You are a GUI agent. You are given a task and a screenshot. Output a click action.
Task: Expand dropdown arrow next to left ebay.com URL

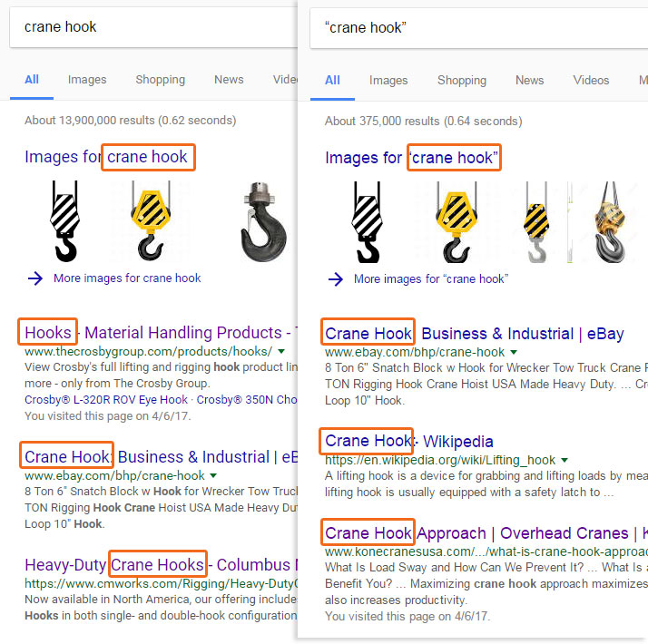click(x=213, y=475)
